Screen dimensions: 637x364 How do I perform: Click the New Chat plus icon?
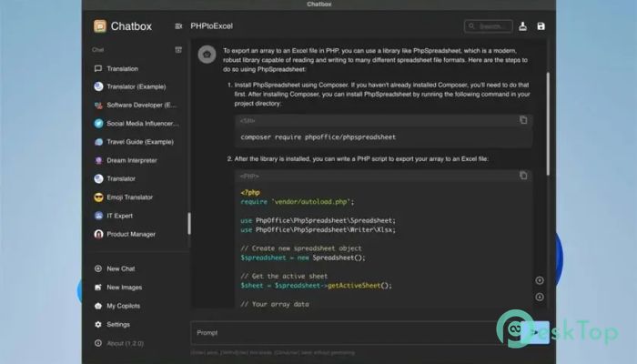coord(98,268)
